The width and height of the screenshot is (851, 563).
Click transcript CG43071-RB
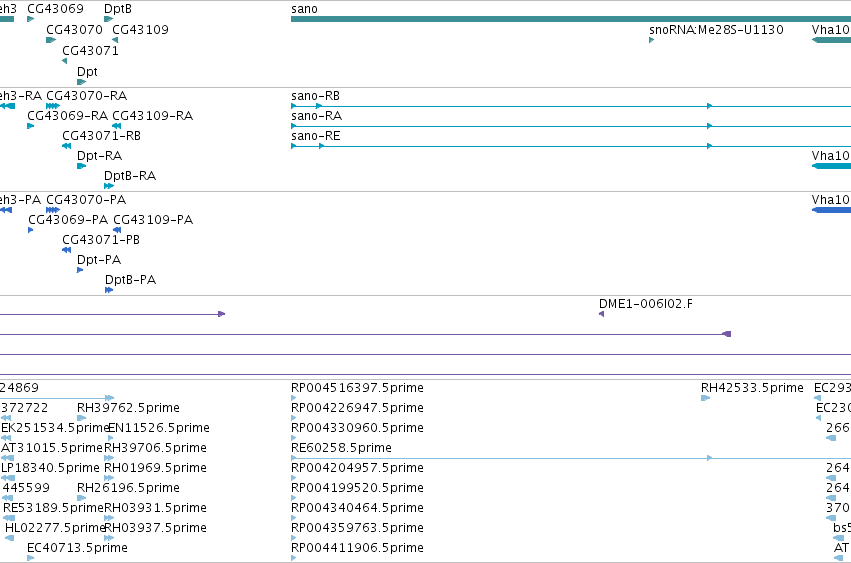101,136
